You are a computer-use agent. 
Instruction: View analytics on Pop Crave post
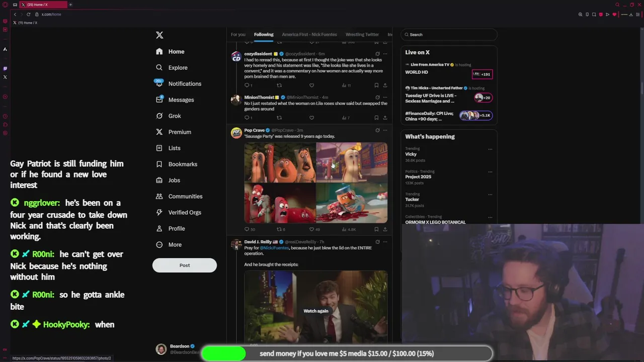point(349,229)
